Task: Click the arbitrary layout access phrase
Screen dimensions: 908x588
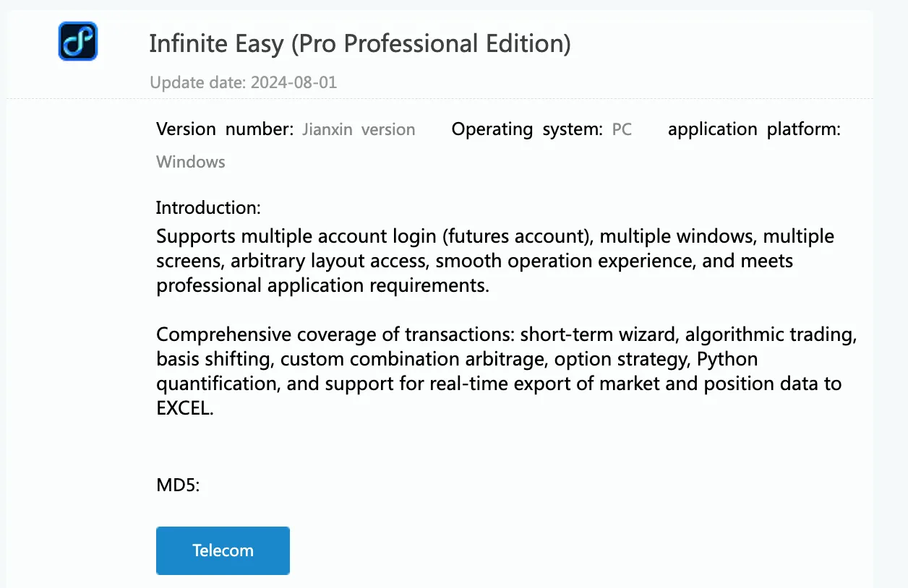Action: click(330, 261)
